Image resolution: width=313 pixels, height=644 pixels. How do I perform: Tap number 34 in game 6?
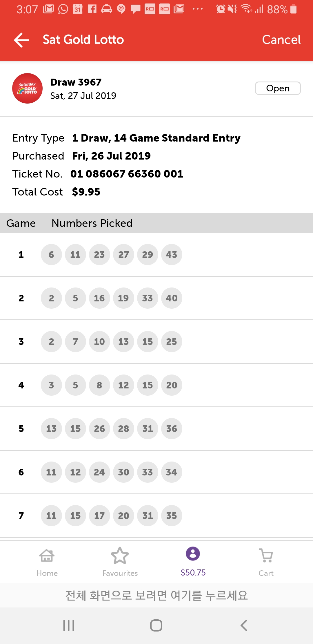(x=172, y=472)
